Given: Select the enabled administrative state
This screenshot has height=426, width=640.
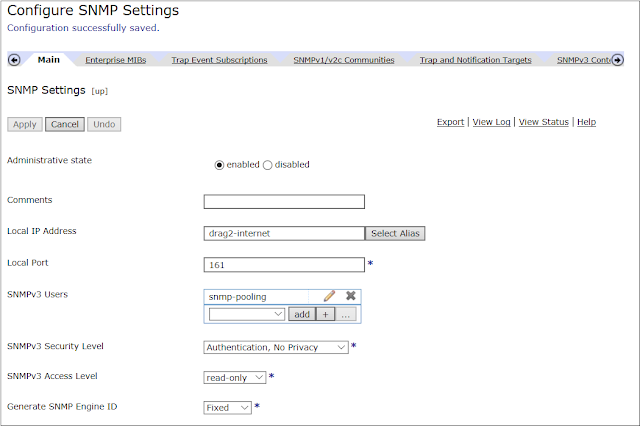Looking at the screenshot, I should pyautogui.click(x=220, y=165).
